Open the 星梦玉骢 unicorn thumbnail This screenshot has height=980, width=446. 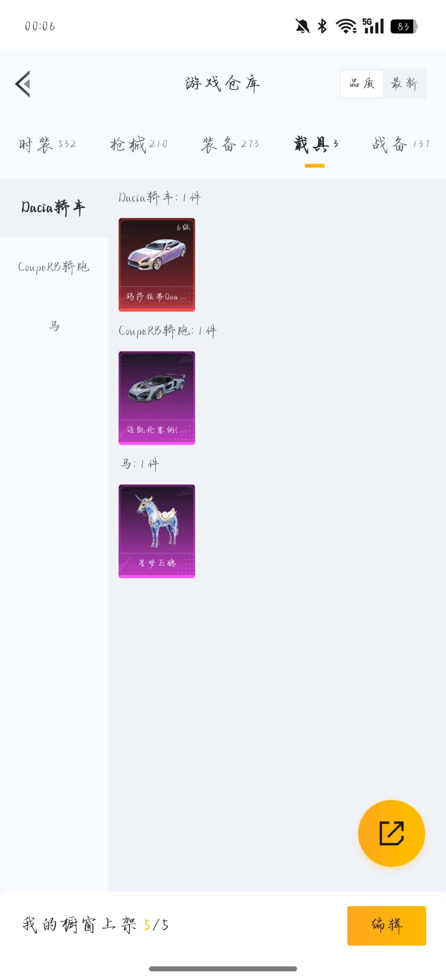pos(157,531)
